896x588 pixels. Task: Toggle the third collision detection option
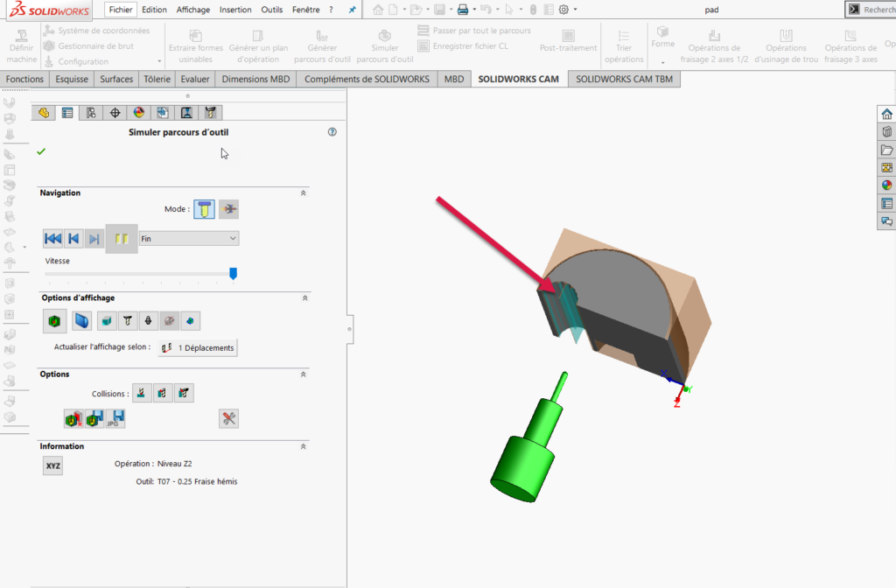click(x=184, y=393)
